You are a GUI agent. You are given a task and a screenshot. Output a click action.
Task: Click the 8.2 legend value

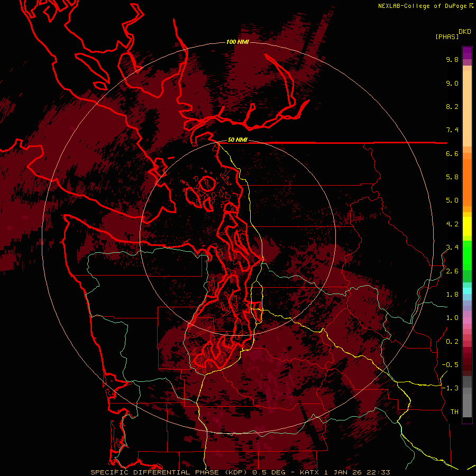click(452, 106)
